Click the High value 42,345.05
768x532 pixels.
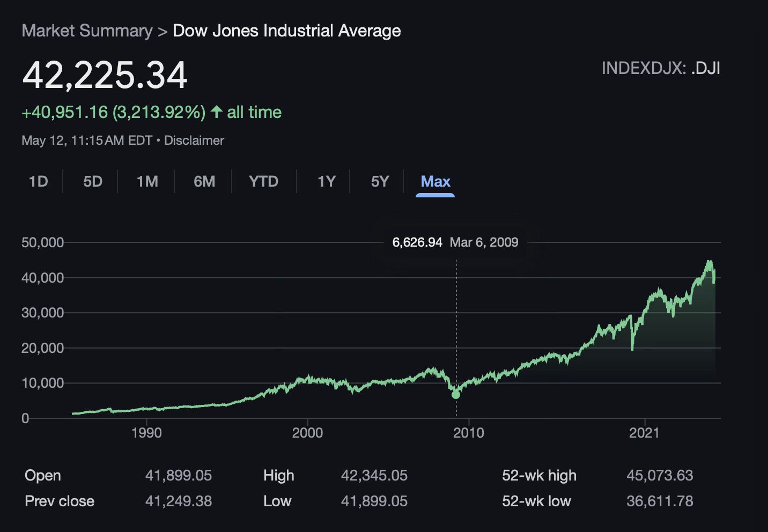pyautogui.click(x=374, y=476)
